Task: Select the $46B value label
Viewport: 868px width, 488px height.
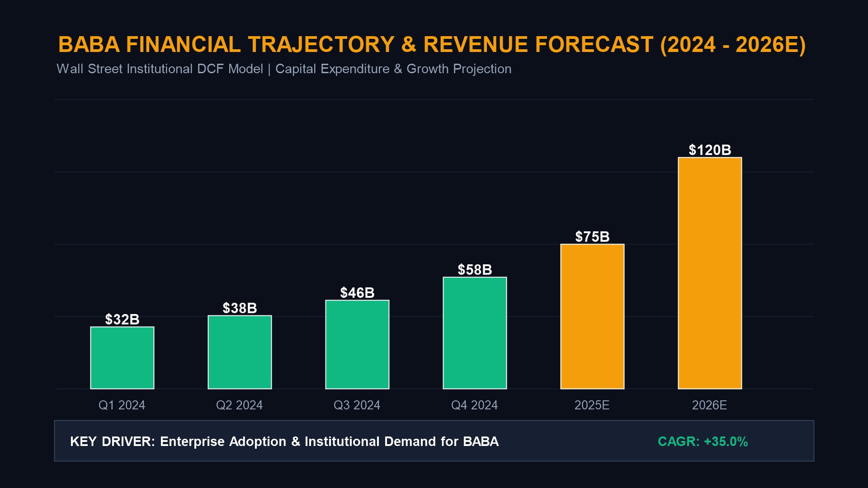Action: [357, 292]
